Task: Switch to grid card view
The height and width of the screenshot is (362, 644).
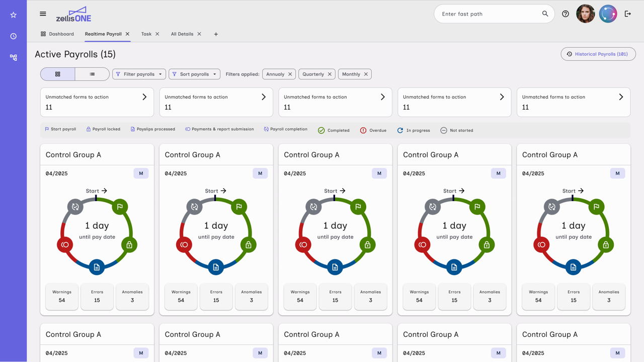Action: (x=58, y=74)
